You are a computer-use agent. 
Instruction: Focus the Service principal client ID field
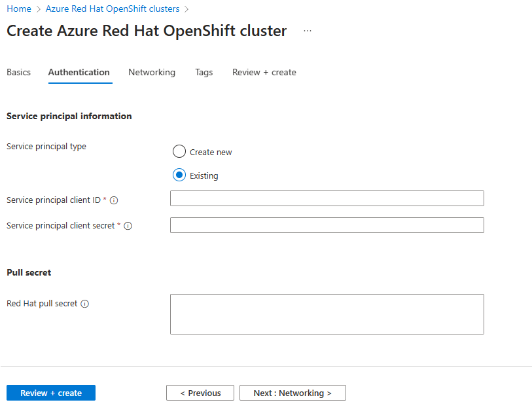coord(327,199)
